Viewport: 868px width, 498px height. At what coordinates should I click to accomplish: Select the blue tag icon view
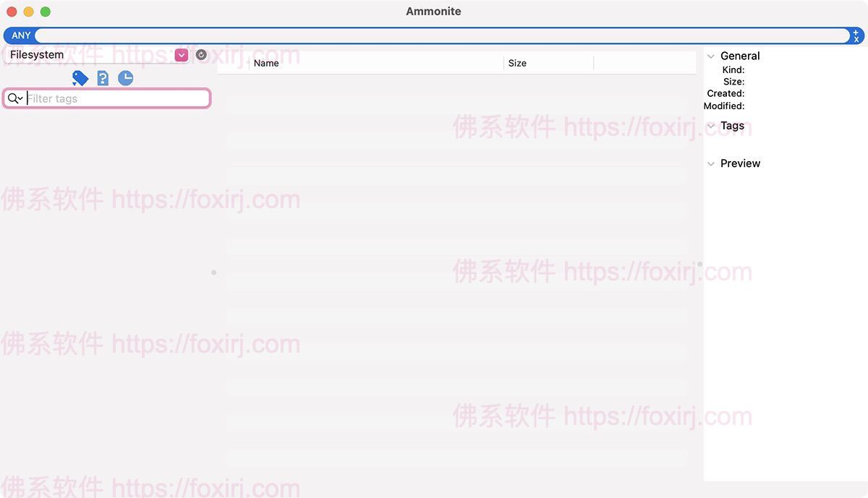pos(80,78)
